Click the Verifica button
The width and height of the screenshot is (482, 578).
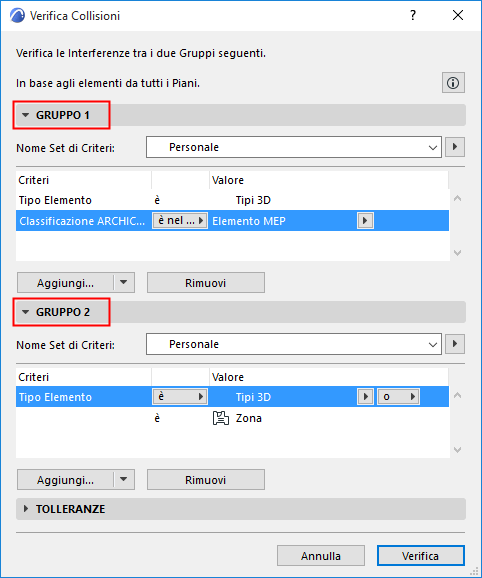[420, 556]
